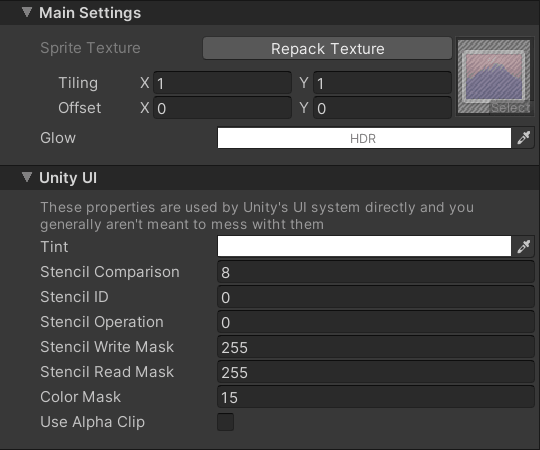Click the sprite texture thumbnail preview
Image resolution: width=540 pixels, height=450 pixels.
coord(494,75)
